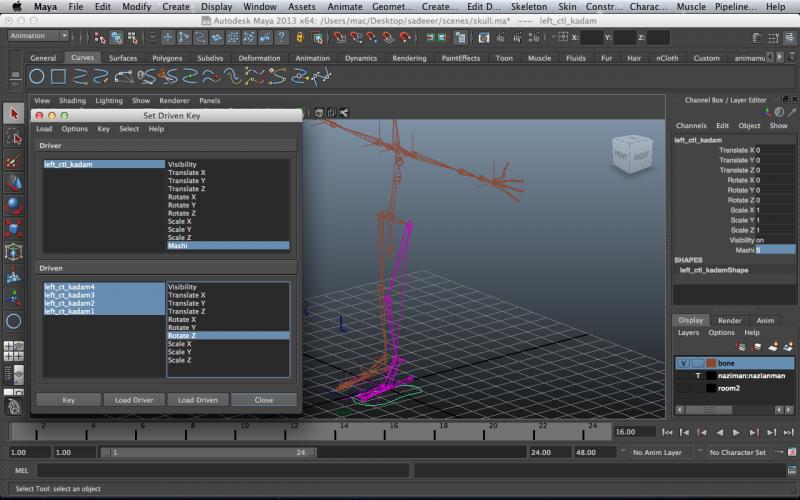Image resolution: width=800 pixels, height=500 pixels.
Task: Open the Animation menu set dropdown
Action: click(38, 36)
